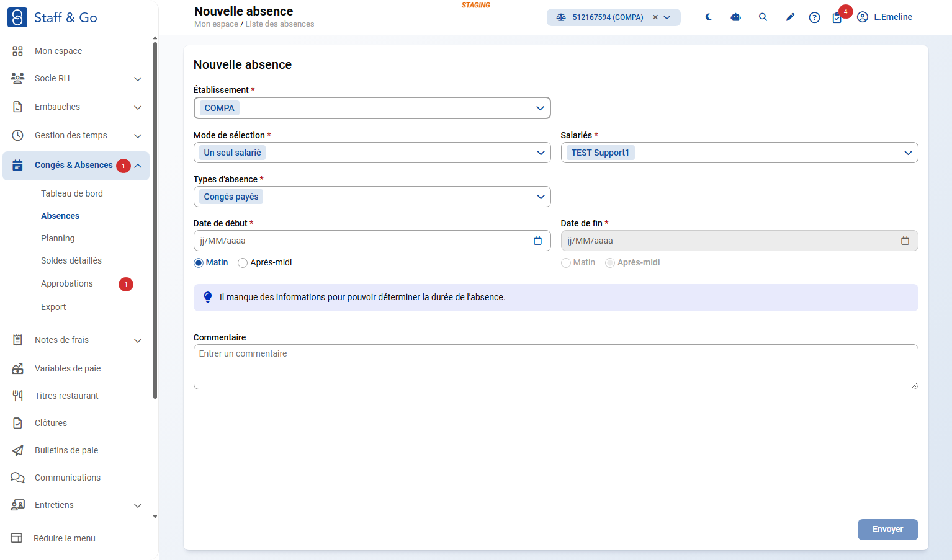The width and height of the screenshot is (952, 560).
Task: Click the Staff & Go logo
Action: click(x=53, y=17)
